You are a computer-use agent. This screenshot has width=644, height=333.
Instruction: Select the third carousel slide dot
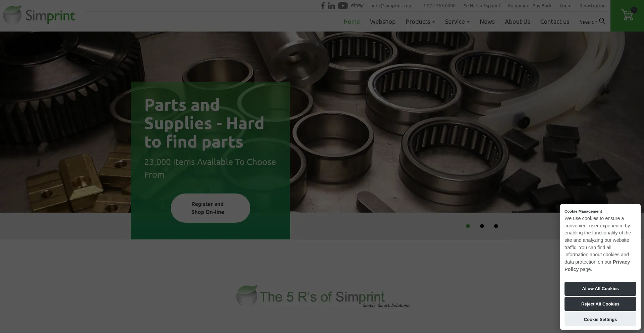(x=496, y=226)
